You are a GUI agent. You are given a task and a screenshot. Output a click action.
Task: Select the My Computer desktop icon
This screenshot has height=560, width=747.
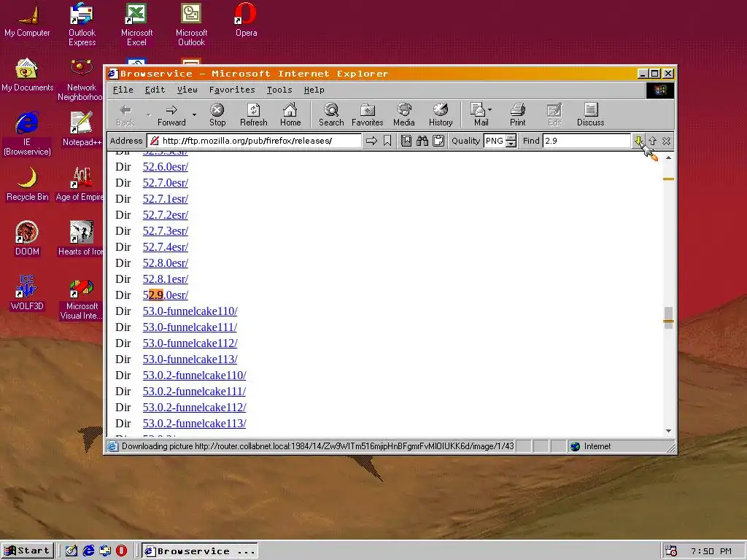27,20
